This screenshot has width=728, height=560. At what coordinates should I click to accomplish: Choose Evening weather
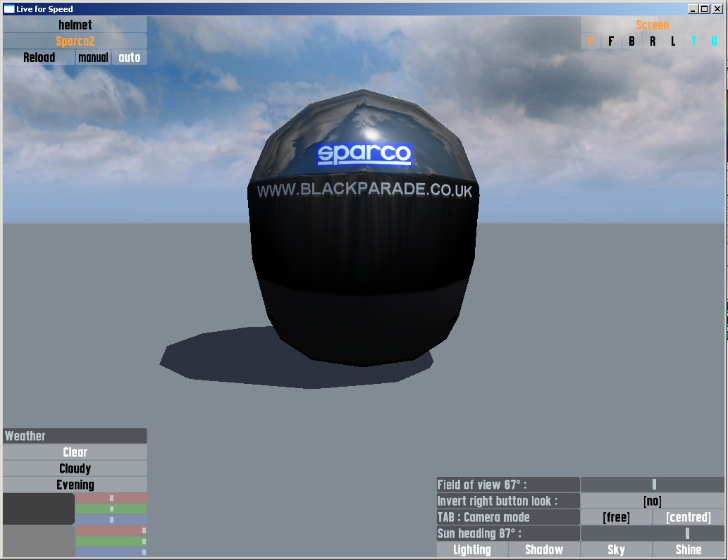coord(75,485)
